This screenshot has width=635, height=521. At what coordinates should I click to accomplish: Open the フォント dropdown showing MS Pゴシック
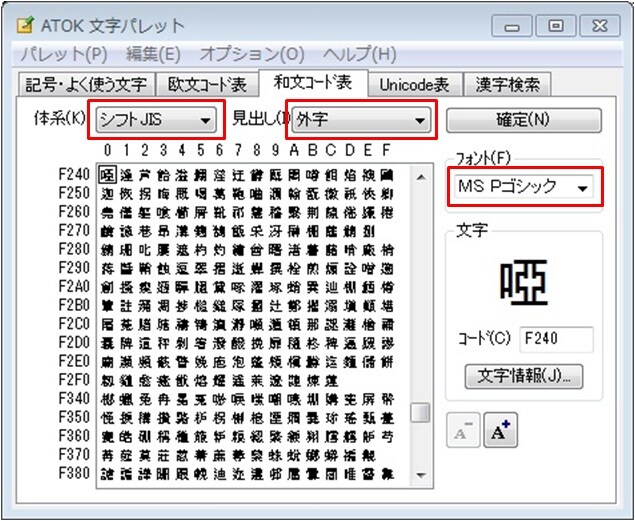[524, 187]
